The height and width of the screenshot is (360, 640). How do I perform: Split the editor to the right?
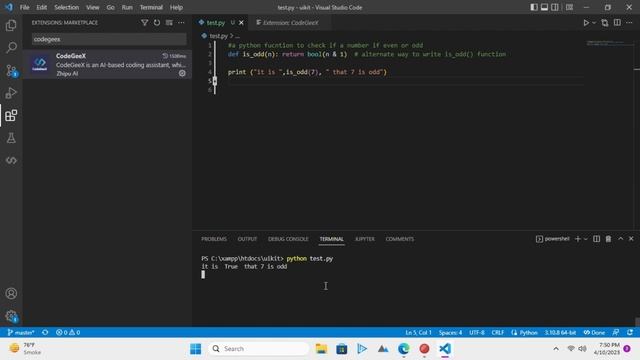coord(617,23)
